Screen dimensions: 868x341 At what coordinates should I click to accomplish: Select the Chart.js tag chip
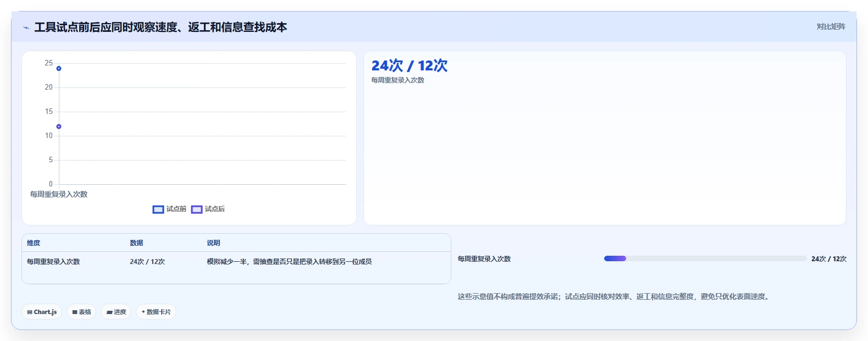click(x=42, y=312)
